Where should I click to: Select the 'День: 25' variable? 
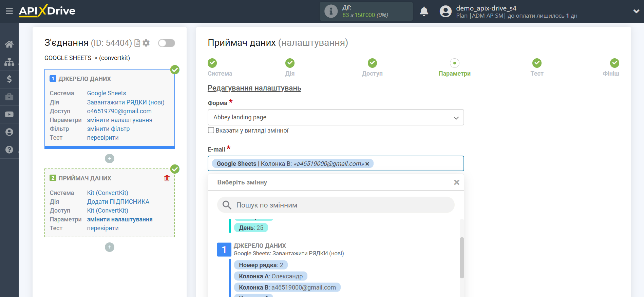tap(251, 228)
